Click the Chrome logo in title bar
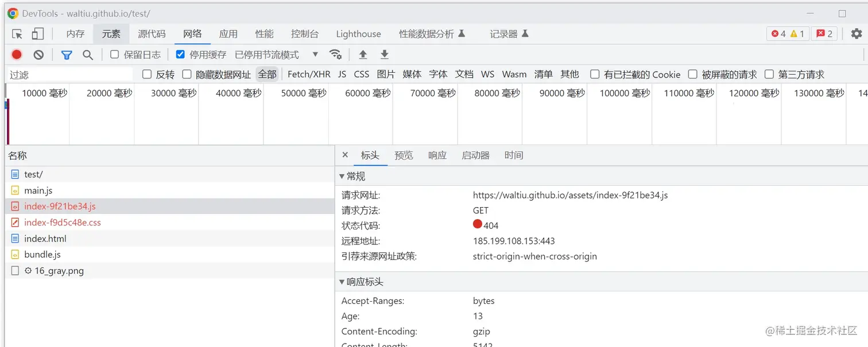This screenshot has height=347, width=868. click(13, 13)
